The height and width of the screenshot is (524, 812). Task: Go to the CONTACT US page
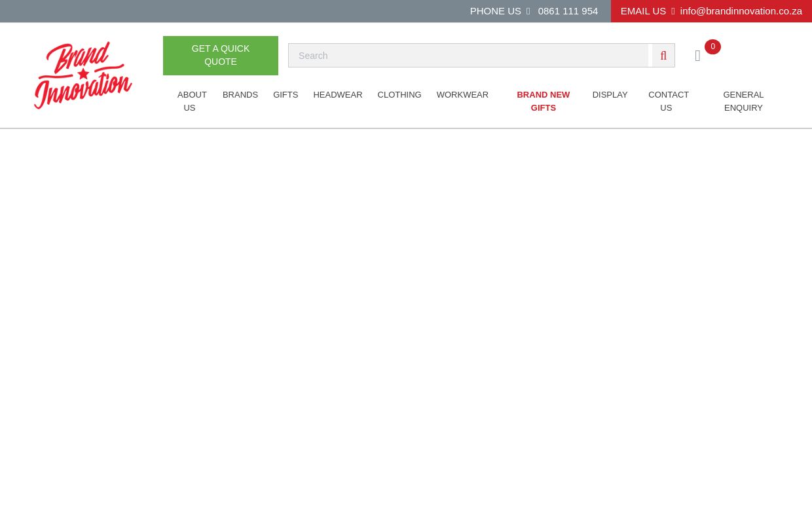coord(668,101)
